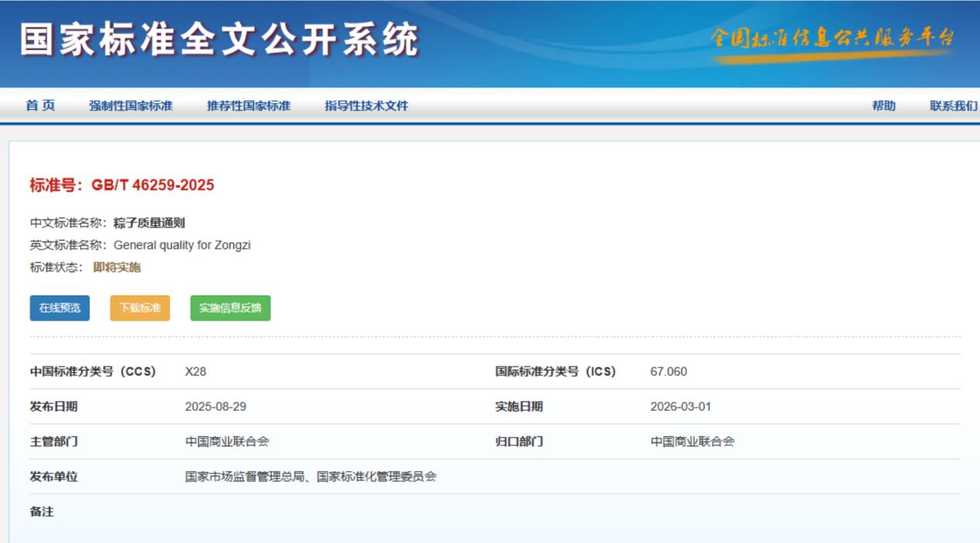Click the 国际标准分类号（ICS） label

tap(555, 371)
